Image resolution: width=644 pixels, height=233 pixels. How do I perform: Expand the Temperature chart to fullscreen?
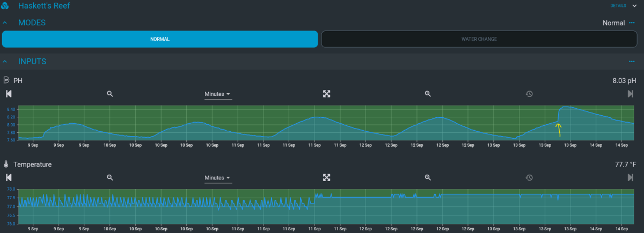tap(326, 177)
